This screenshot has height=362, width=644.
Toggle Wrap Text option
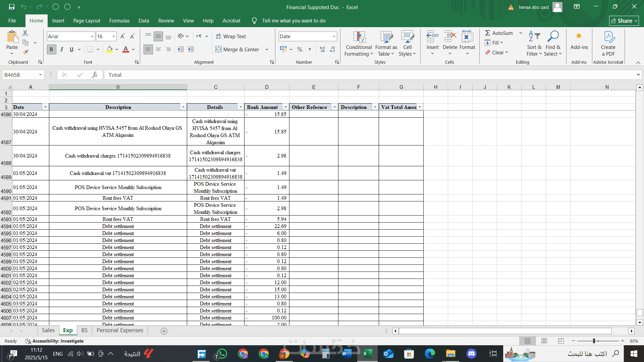click(231, 36)
